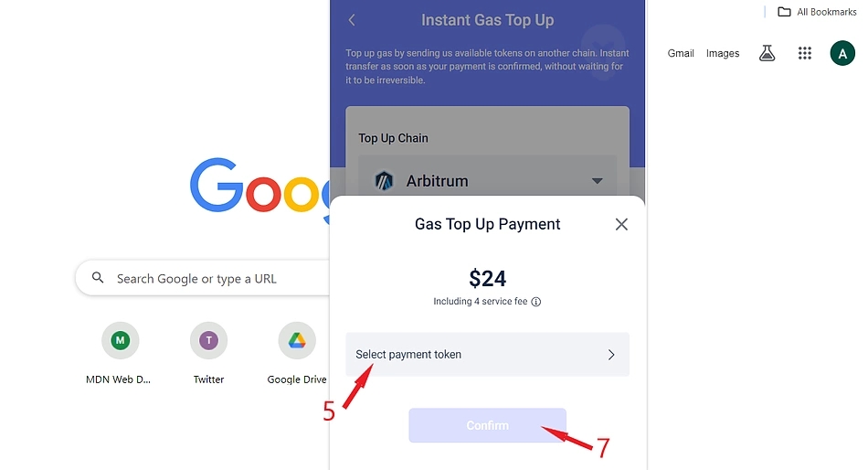Open the Google account avatar A
This screenshot has height=470, width=868.
click(842, 53)
